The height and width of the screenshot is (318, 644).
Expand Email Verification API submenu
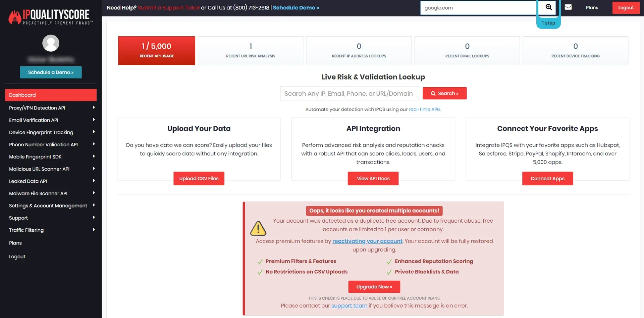94,120
